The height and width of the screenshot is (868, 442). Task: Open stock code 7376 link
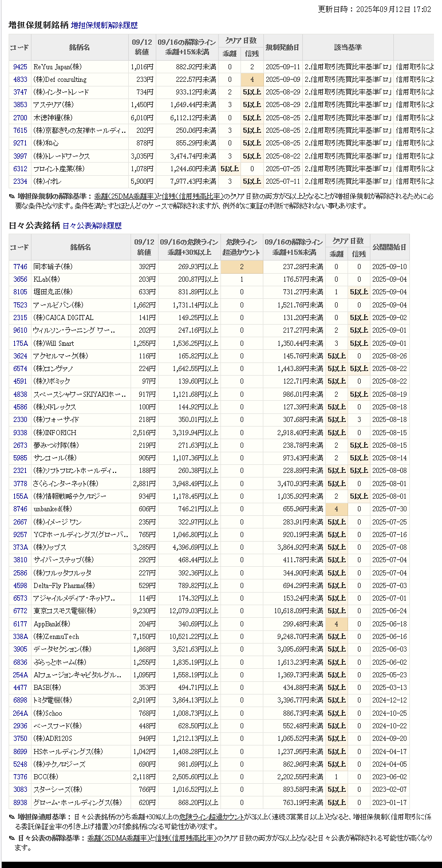(20, 777)
